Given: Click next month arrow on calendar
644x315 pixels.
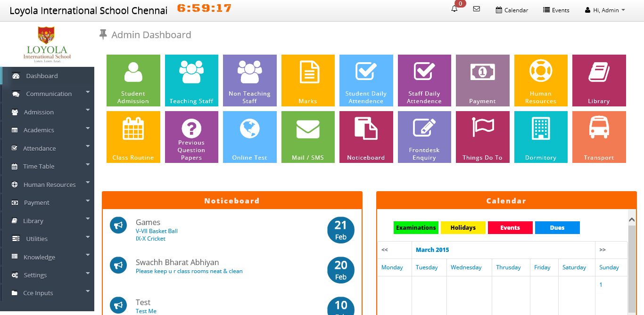Looking at the screenshot, I should coord(603,250).
